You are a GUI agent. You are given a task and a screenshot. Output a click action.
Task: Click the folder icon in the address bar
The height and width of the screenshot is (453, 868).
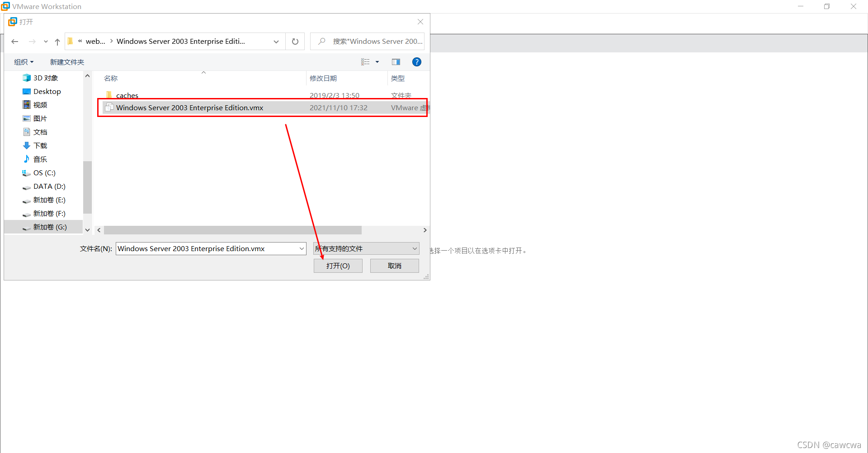tap(71, 41)
